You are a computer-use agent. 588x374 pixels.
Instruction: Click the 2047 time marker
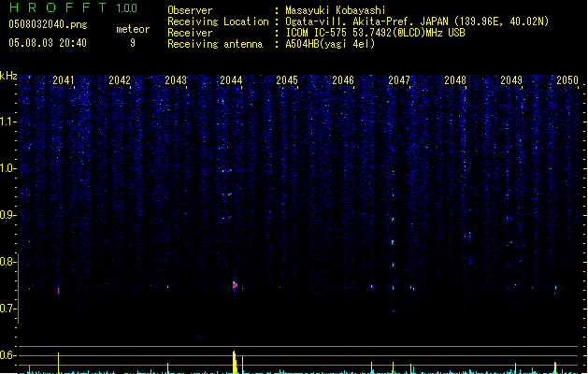click(x=399, y=79)
